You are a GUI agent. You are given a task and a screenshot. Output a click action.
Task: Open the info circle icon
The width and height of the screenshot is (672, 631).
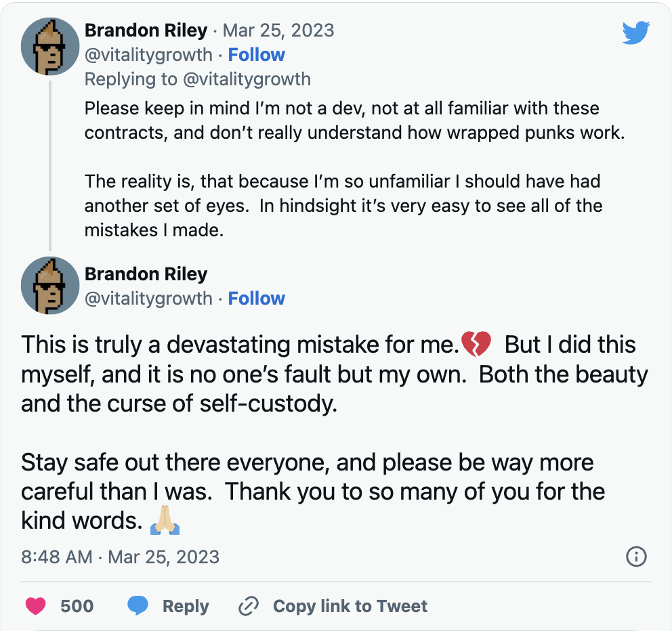pos(636,557)
